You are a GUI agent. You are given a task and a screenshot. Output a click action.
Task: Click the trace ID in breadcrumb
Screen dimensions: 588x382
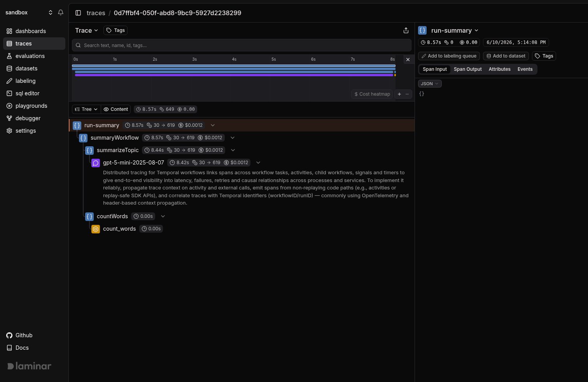[177, 13]
